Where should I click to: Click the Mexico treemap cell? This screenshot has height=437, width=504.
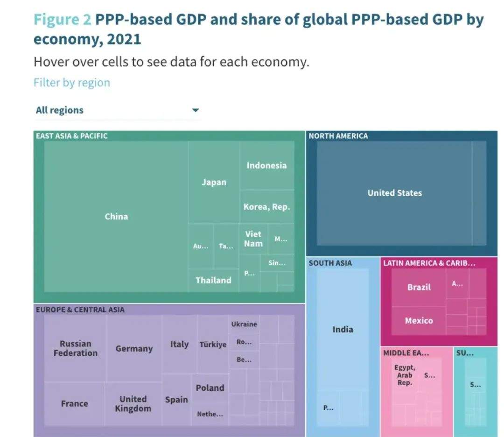point(419,321)
